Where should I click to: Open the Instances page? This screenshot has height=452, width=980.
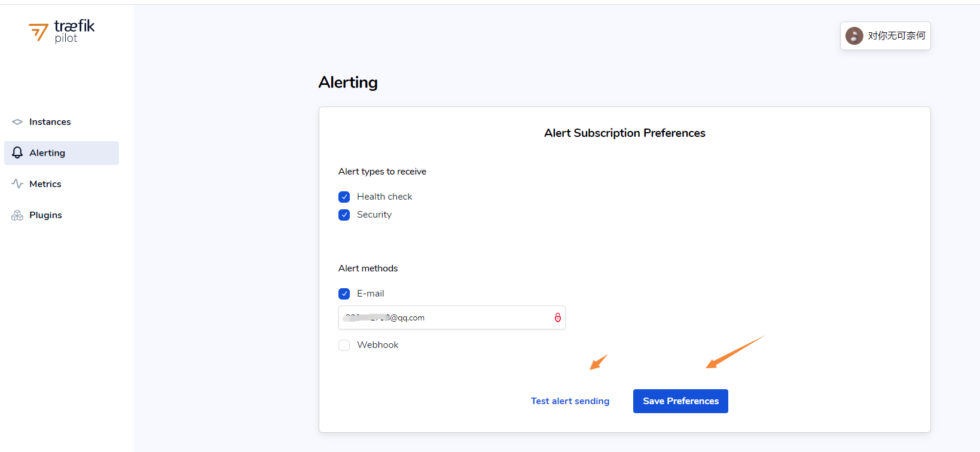[62, 122]
